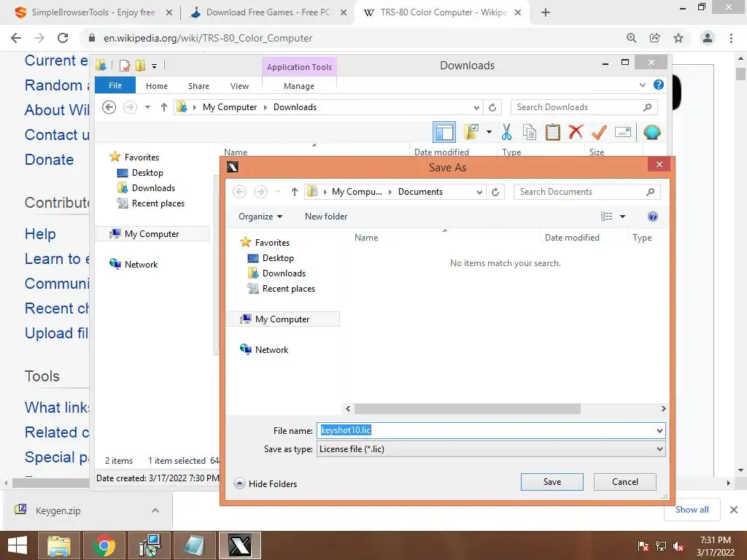Screen dimensions: 747x560
Task: Click the refresh icon in Save As address bar
Action: [x=495, y=192]
